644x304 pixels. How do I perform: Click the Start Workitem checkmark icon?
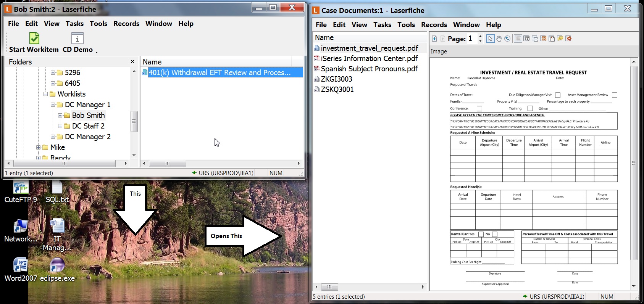point(34,38)
